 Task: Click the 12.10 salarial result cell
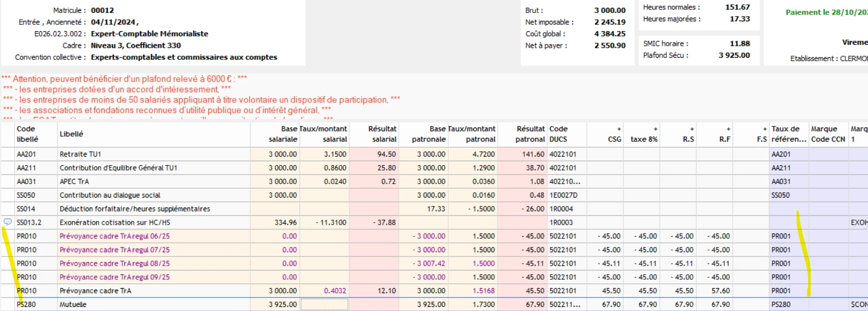coord(386,291)
